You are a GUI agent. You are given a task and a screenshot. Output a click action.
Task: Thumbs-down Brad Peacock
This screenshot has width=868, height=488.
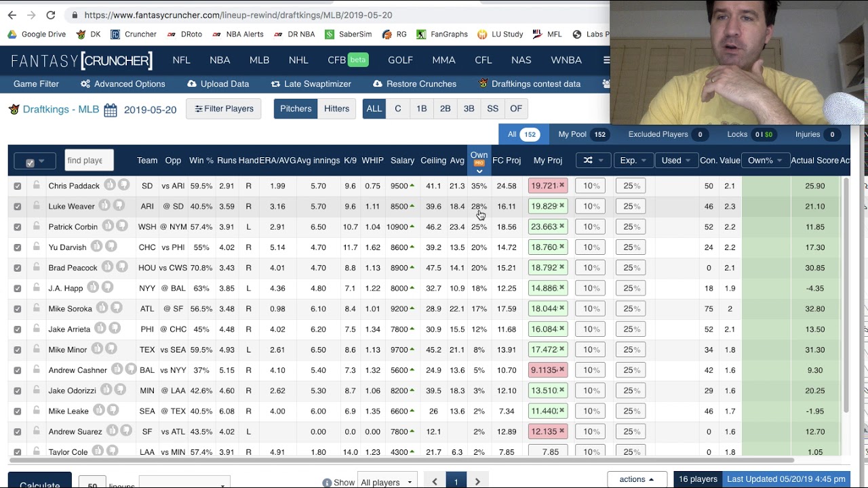(x=123, y=267)
